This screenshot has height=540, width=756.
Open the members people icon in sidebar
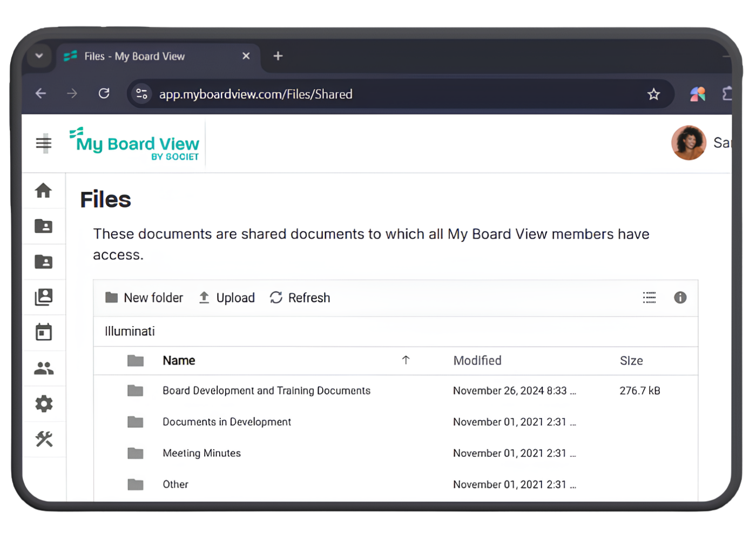coord(44,368)
